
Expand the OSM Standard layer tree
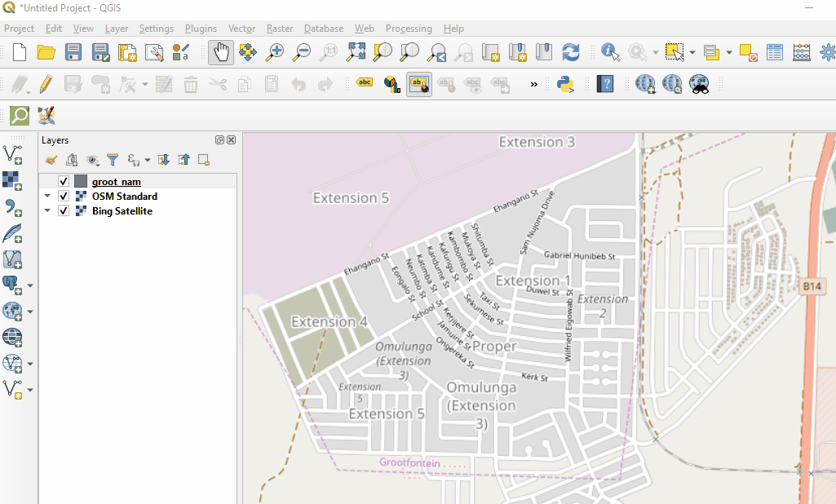[47, 197]
